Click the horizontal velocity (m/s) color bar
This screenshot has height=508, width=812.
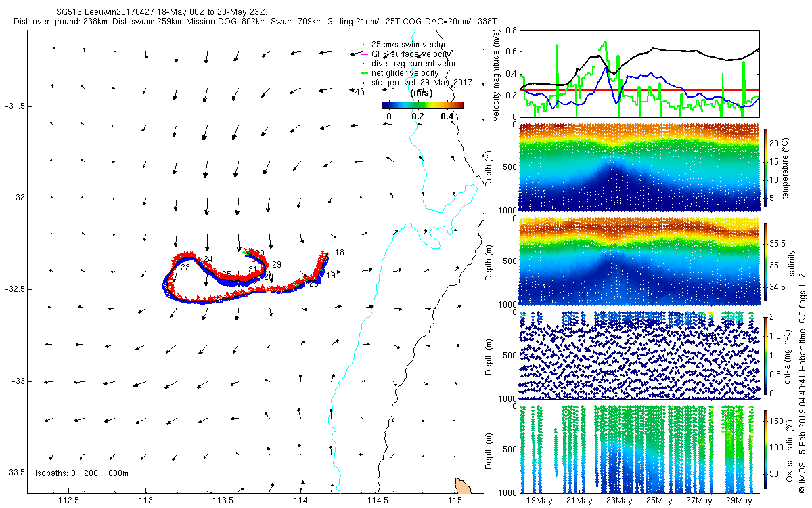tap(422, 105)
